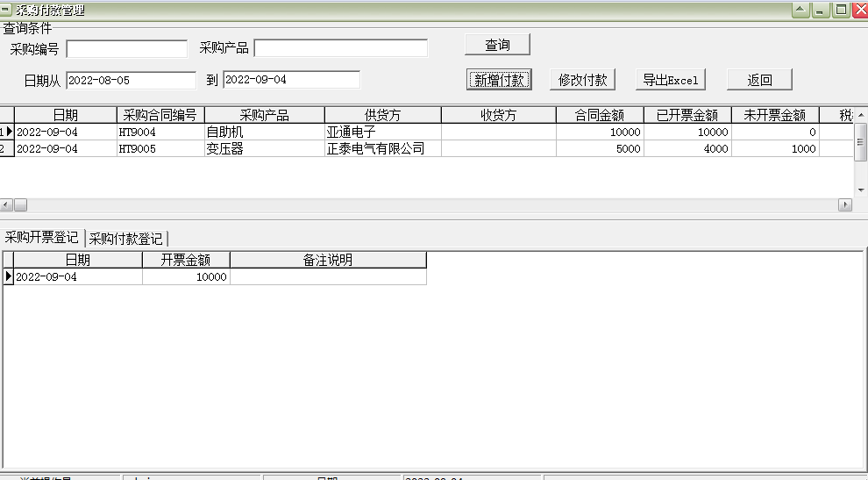This screenshot has width=868, height=480.
Task: Click into the 采购产品 text box
Action: coord(340,48)
